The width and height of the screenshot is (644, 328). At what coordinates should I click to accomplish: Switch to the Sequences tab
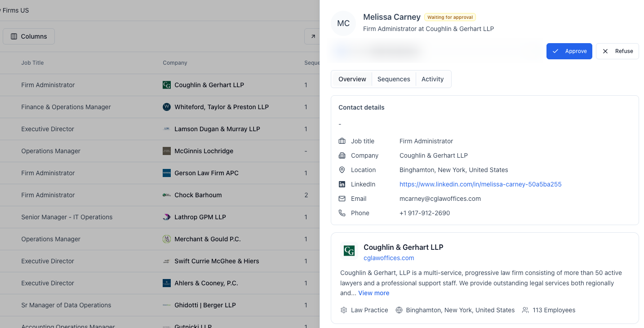click(394, 79)
